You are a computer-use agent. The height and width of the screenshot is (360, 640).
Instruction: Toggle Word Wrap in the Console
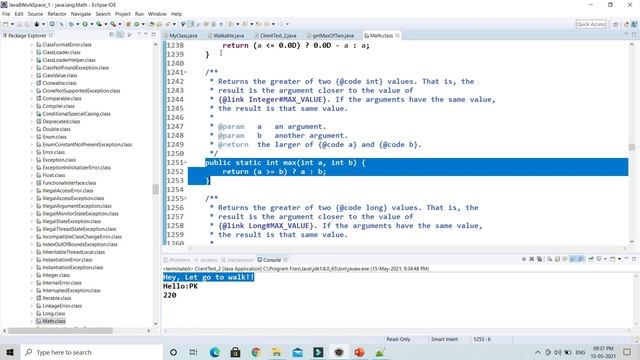click(565, 259)
